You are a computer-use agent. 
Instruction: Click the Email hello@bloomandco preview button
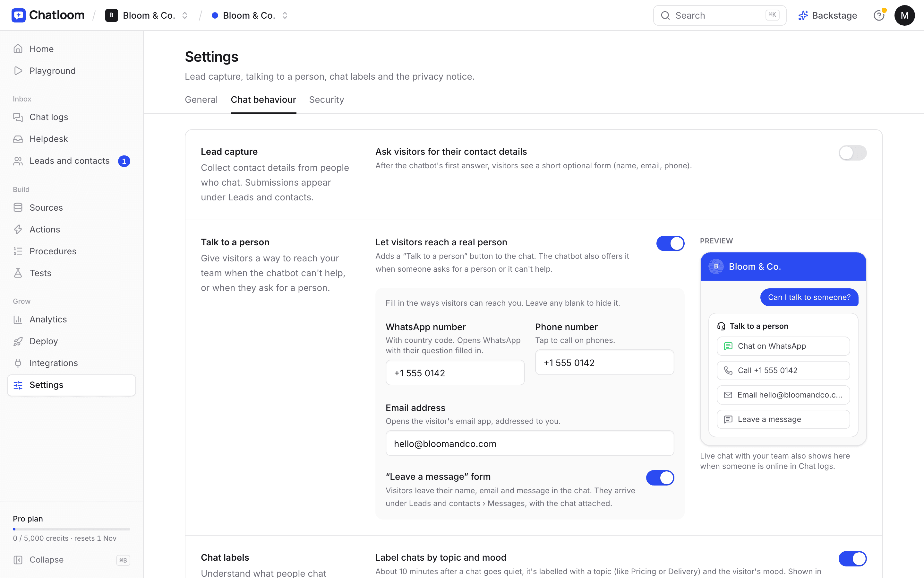[783, 395]
